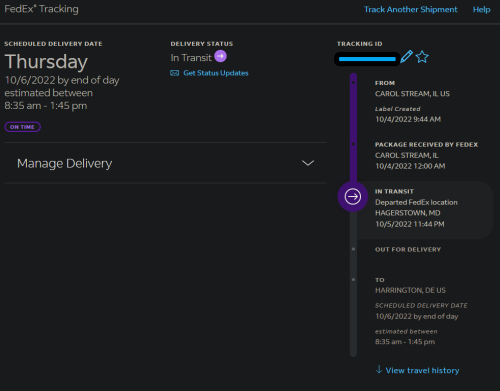The width and height of the screenshot is (500, 391).
Task: Click Get Status Updates link
Action: (216, 73)
